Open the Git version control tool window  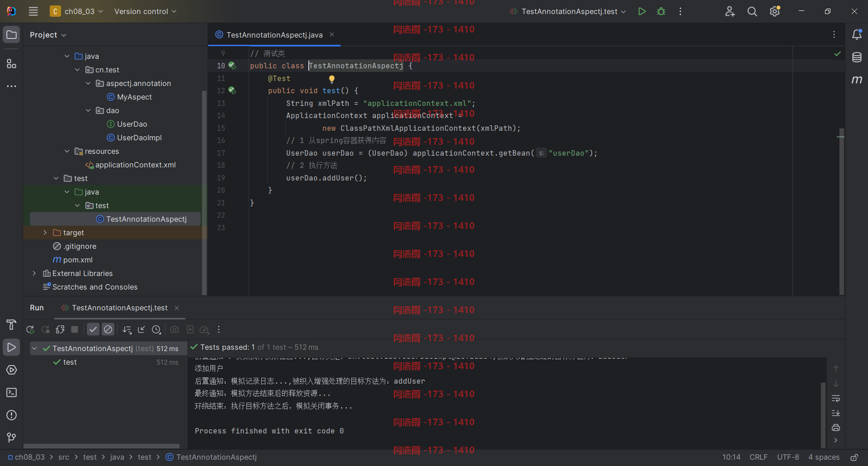point(11,437)
